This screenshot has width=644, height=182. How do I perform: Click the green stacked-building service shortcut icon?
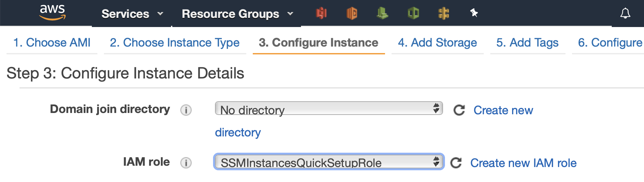tap(382, 13)
